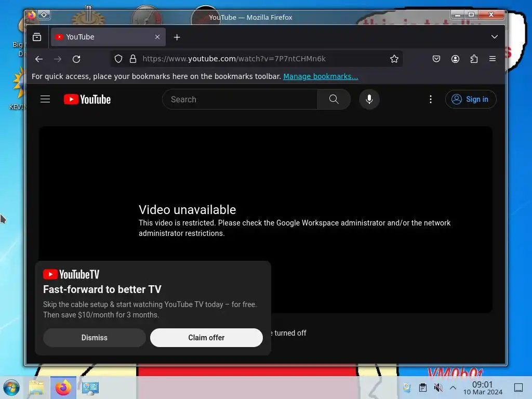Open Firefox account icon

(455, 59)
